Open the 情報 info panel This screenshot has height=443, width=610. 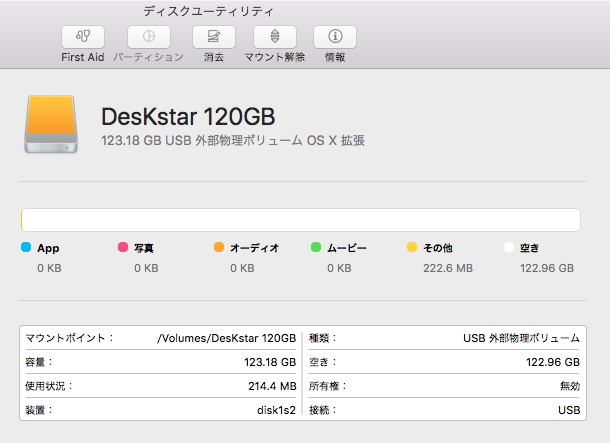(x=335, y=37)
